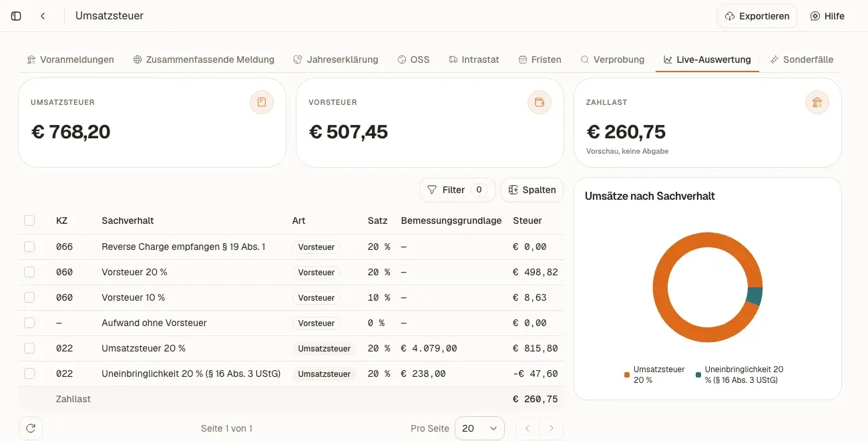Click the € 4.079,00 Bemessungsgrundlage cell
The width and height of the screenshot is (868, 441).
point(429,348)
